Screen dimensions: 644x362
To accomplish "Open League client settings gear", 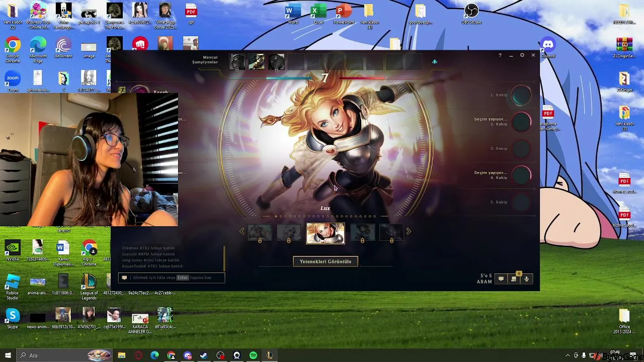I will 522,55.
